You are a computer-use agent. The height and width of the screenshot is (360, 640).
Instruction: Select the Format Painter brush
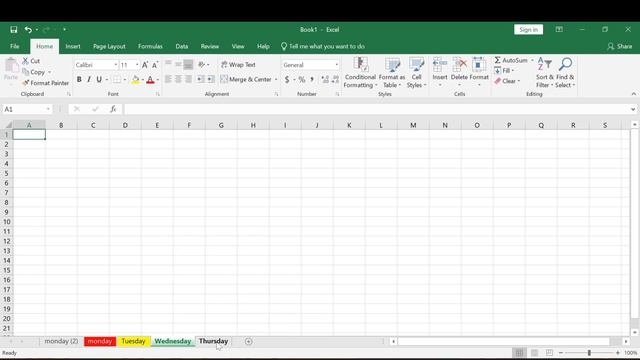click(26, 83)
